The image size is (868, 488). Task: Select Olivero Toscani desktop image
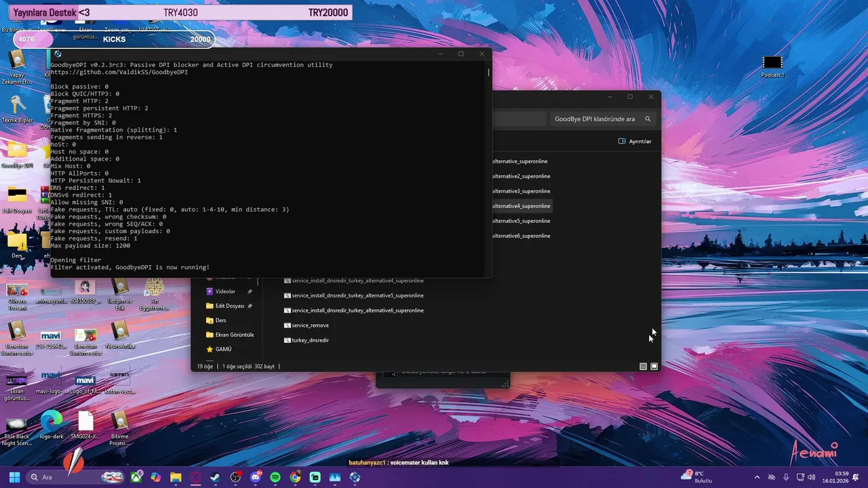click(17, 296)
